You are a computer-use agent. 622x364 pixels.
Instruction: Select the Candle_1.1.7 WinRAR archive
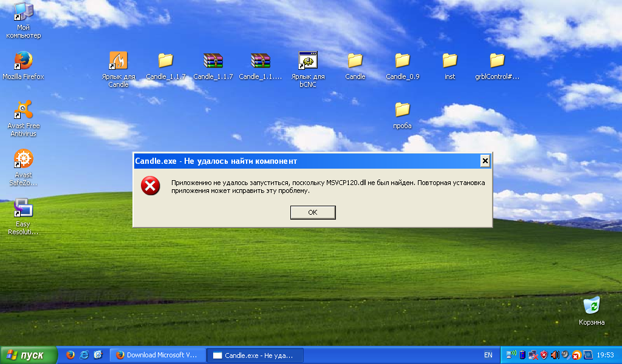213,66
